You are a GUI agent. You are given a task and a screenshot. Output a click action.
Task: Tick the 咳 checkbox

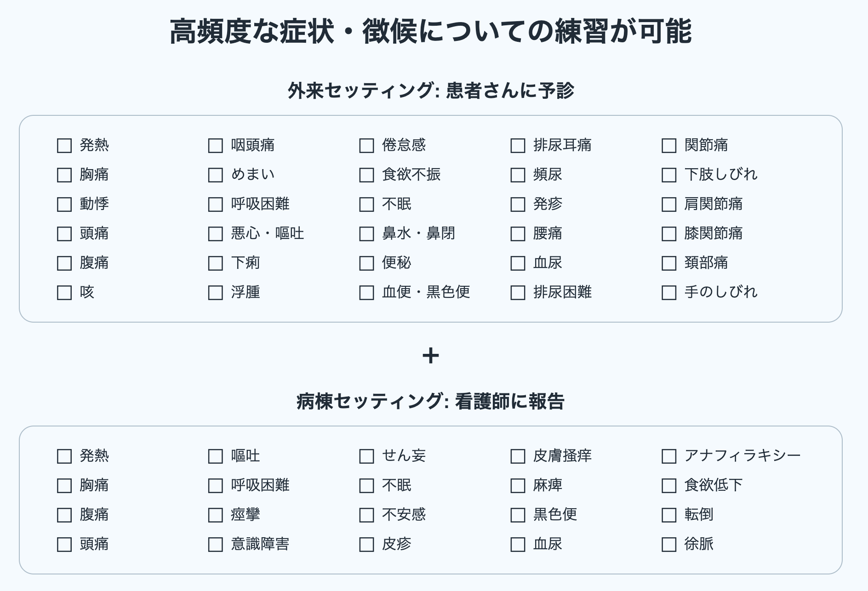click(x=64, y=293)
